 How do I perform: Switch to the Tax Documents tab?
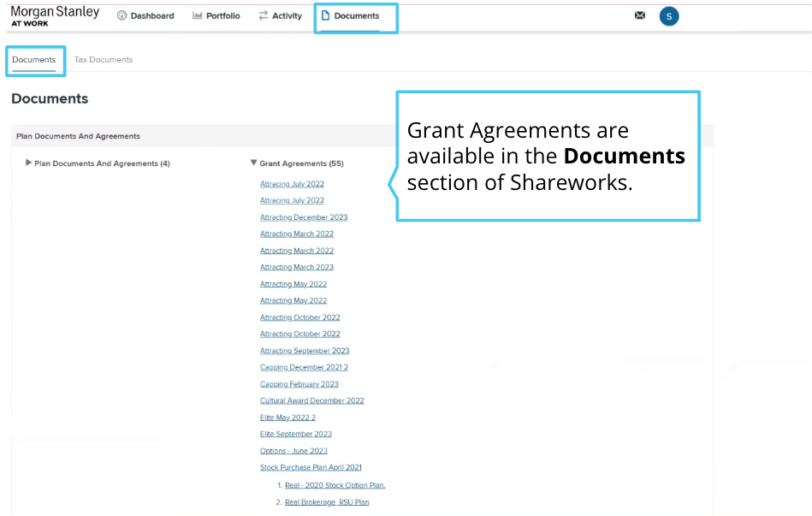104,60
